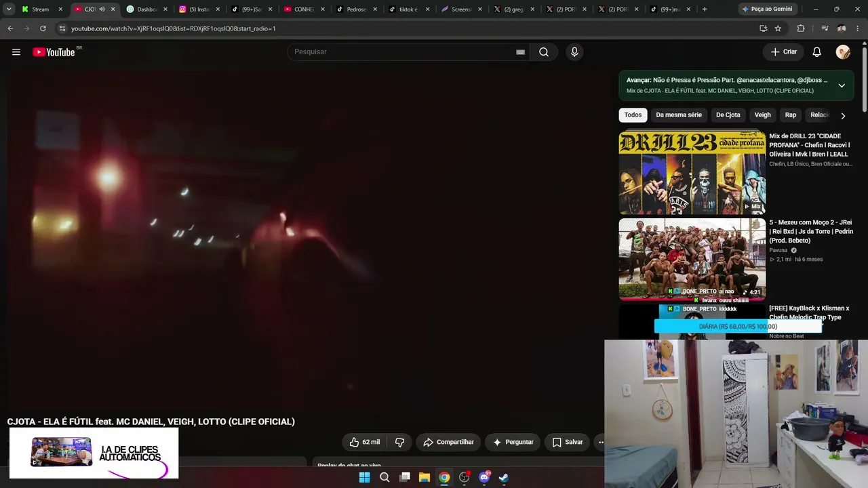Image resolution: width=868 pixels, height=488 pixels.
Task: Click the Perguntar button
Action: [x=513, y=442]
